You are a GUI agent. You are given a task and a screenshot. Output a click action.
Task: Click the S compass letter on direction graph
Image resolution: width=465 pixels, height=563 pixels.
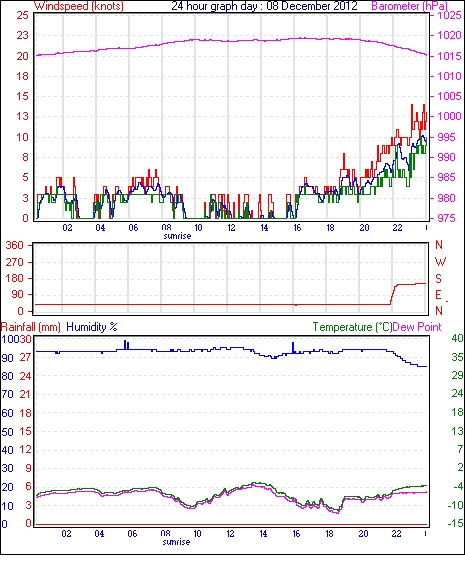point(438,278)
